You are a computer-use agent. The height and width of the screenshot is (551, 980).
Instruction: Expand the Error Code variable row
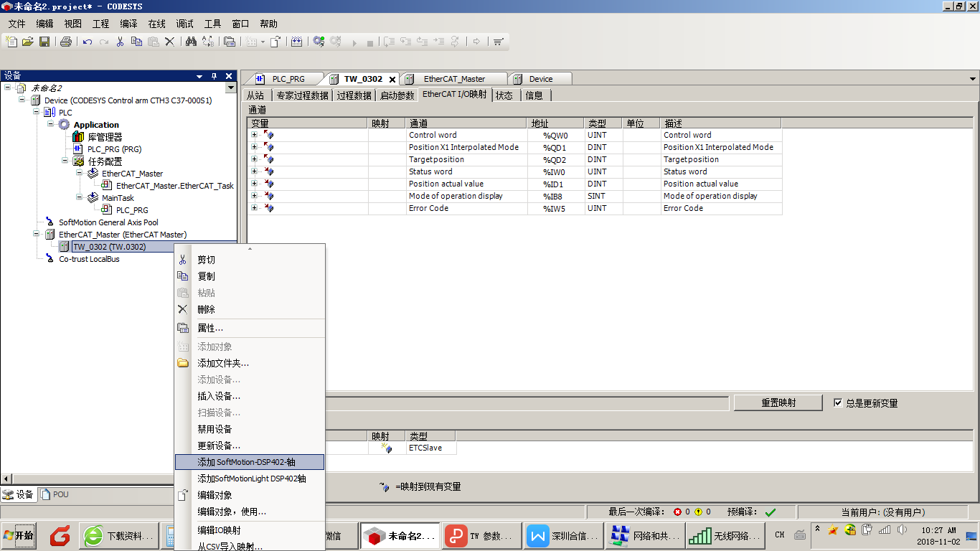(x=254, y=208)
